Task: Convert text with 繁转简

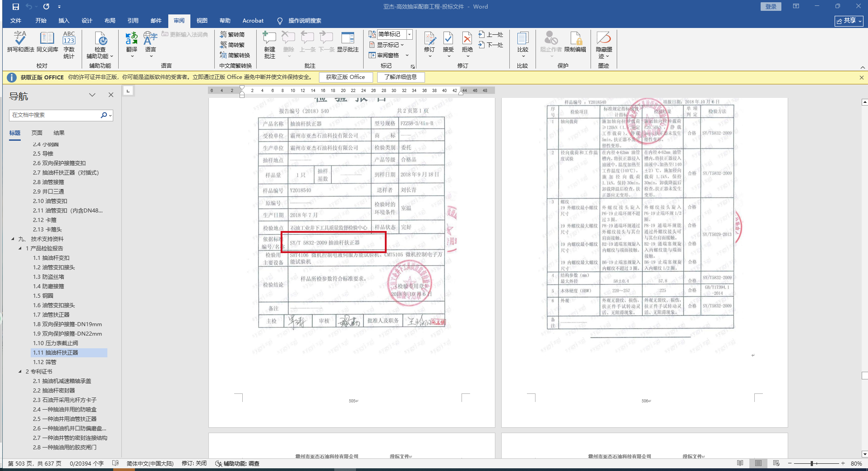Action: click(x=232, y=35)
